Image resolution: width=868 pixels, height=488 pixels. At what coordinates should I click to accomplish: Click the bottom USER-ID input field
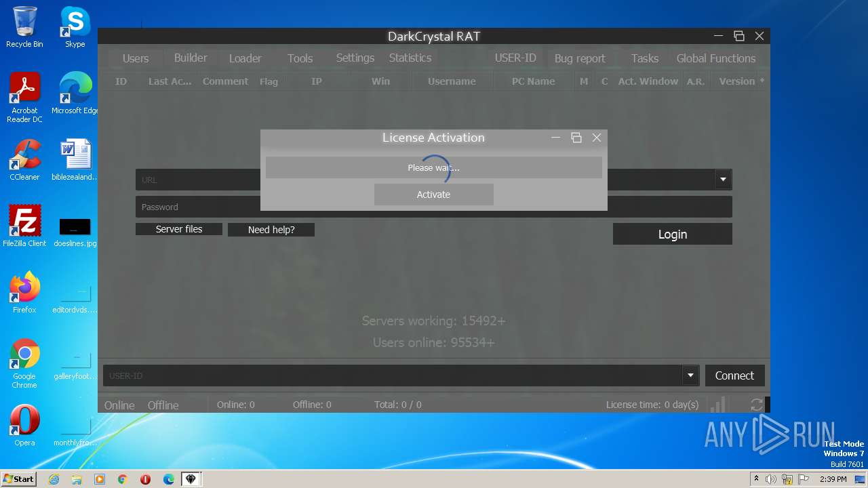click(x=393, y=375)
